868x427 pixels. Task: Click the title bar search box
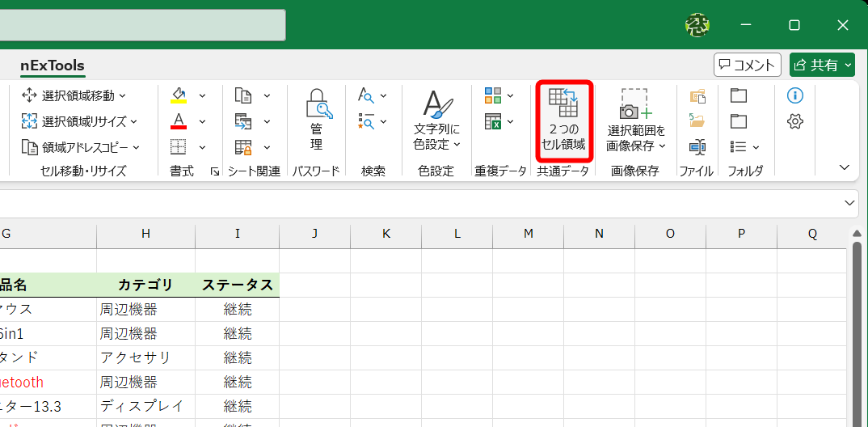(x=143, y=25)
